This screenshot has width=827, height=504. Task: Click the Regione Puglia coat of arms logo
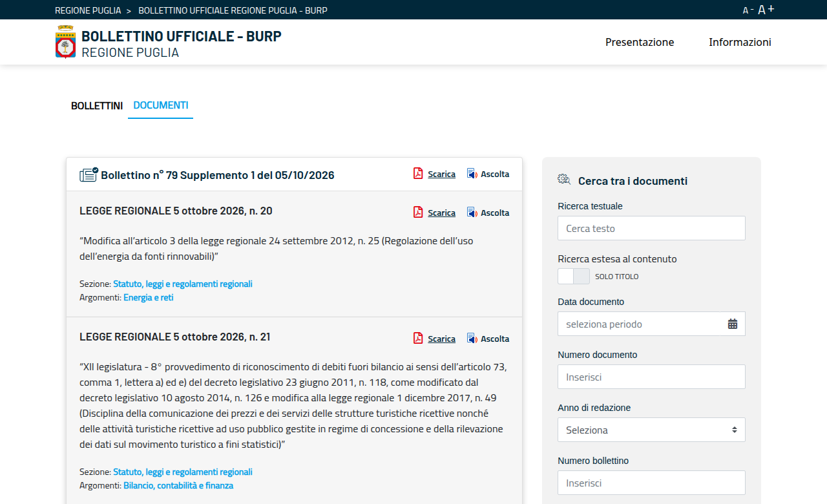tap(65, 42)
